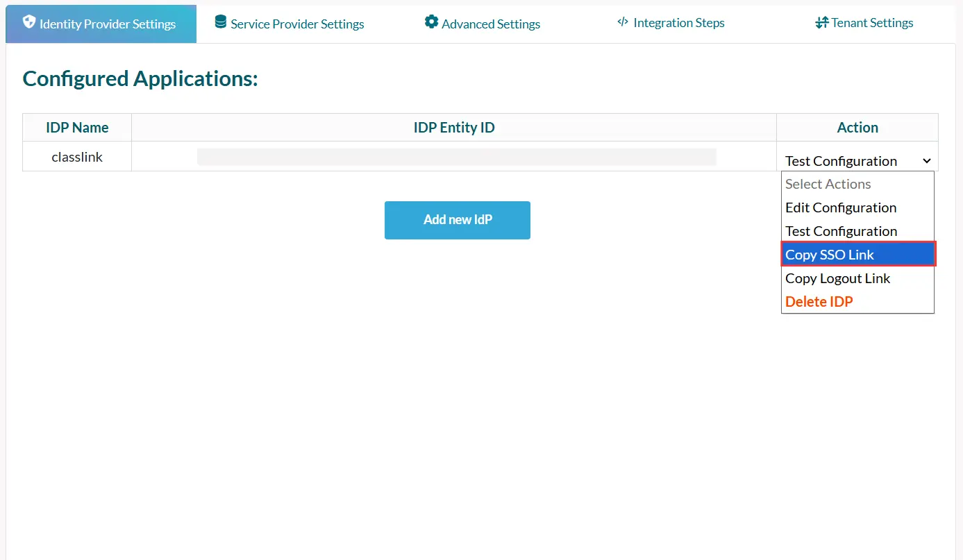The image size is (963, 560).
Task: Pick Copy Logout Link from the list
Action: point(837,278)
